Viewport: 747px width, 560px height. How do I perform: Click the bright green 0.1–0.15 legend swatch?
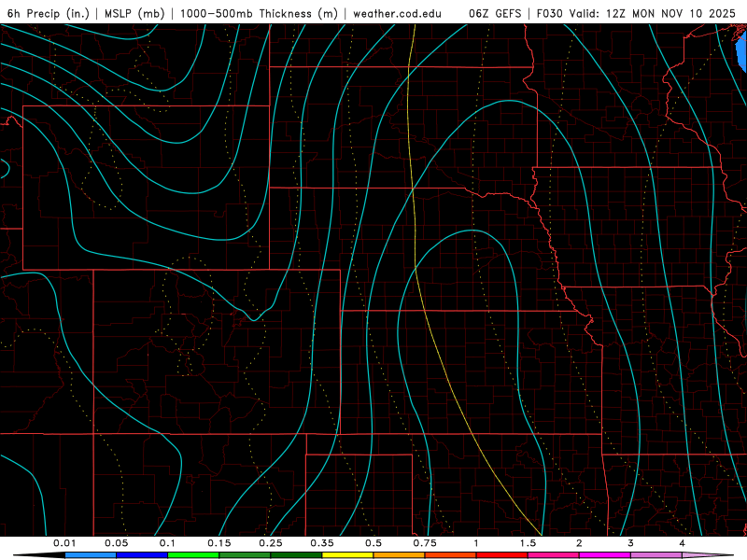[x=193, y=555]
